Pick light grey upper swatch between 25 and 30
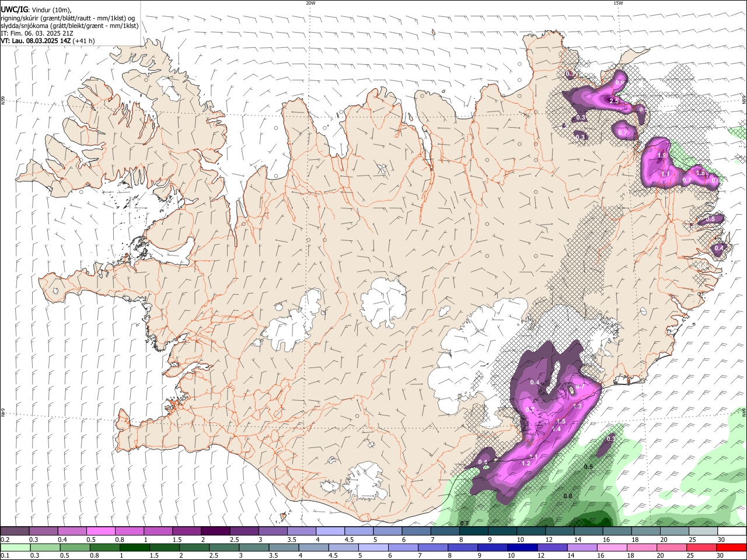This screenshot has width=747, height=560. (703, 531)
